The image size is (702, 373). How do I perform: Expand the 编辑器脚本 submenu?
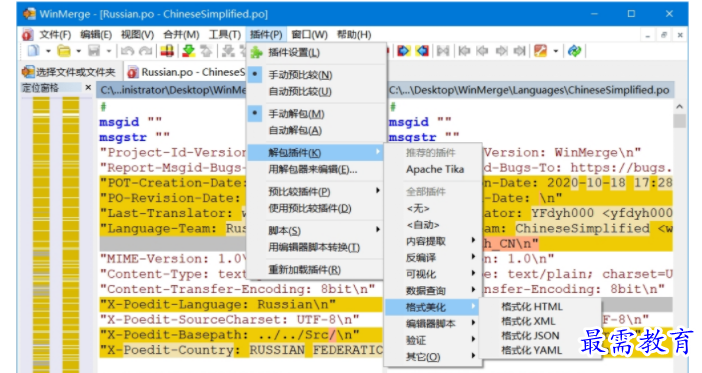pyautogui.click(x=433, y=324)
